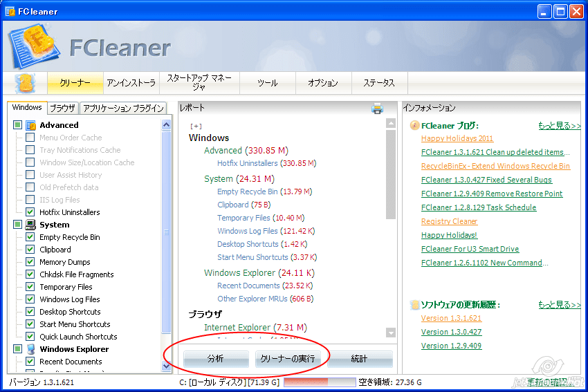Click the System computer icon in the tree
The height and width of the screenshot is (392, 588).
coord(31,225)
